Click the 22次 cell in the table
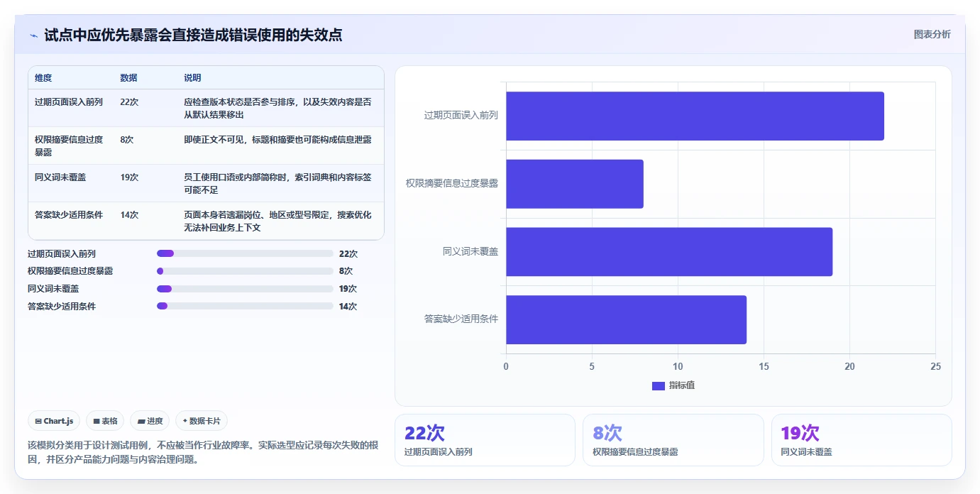This screenshot has width=980, height=494. [x=130, y=102]
